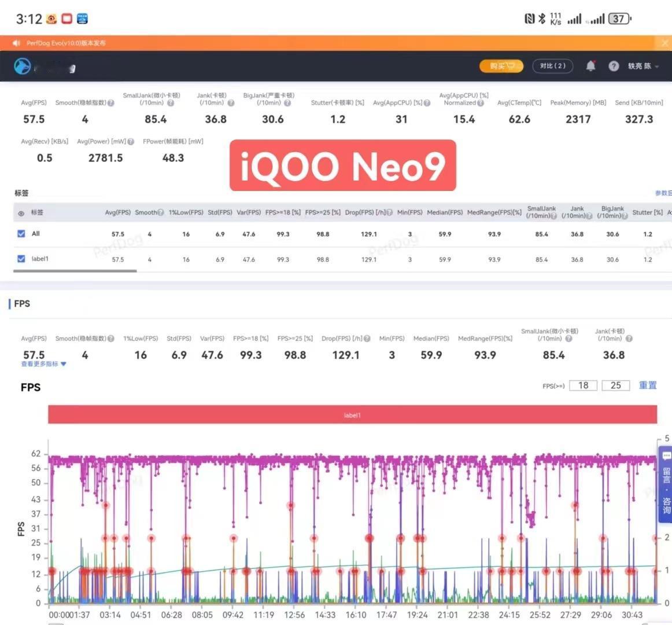Close the orange announcement banner

click(664, 43)
